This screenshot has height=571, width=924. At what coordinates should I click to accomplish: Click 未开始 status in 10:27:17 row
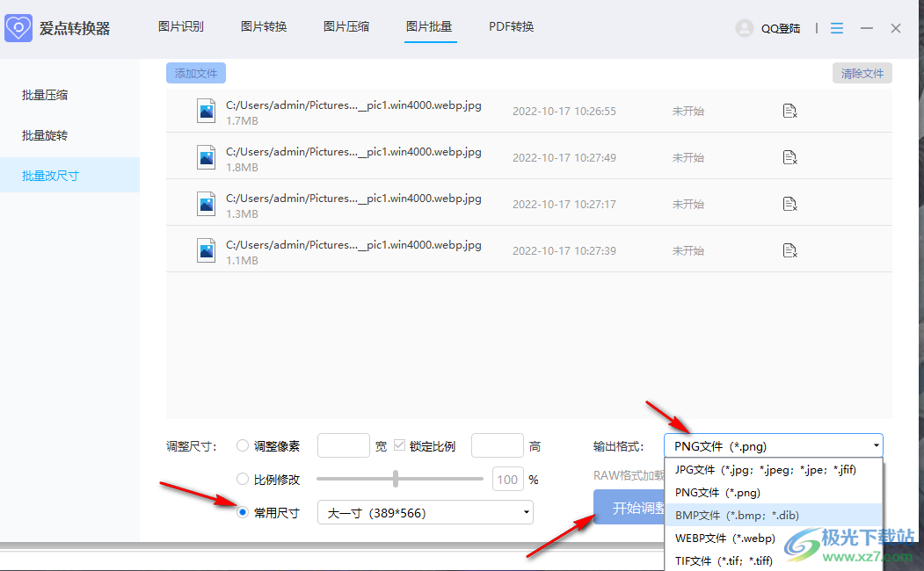coord(688,205)
